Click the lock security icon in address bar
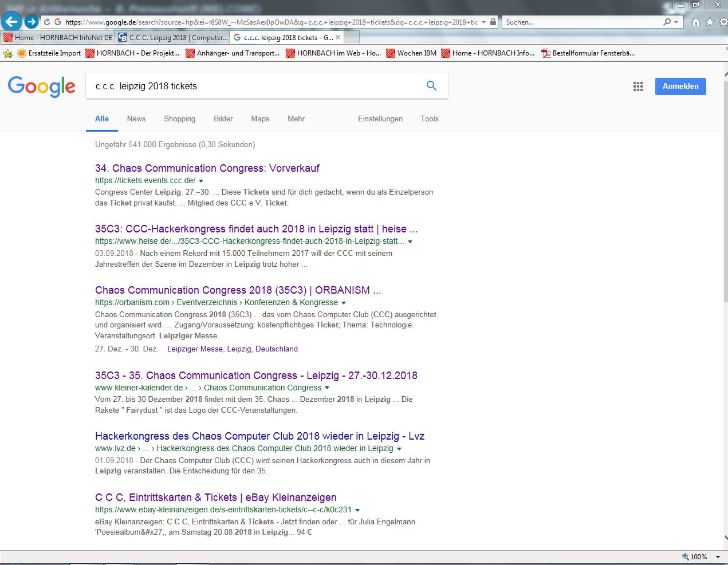 (493, 22)
